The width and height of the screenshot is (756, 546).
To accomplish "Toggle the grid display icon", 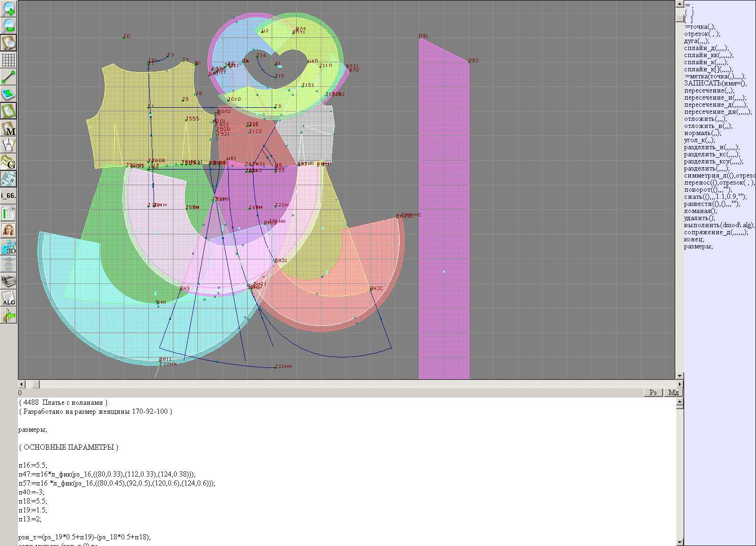I will (9, 60).
